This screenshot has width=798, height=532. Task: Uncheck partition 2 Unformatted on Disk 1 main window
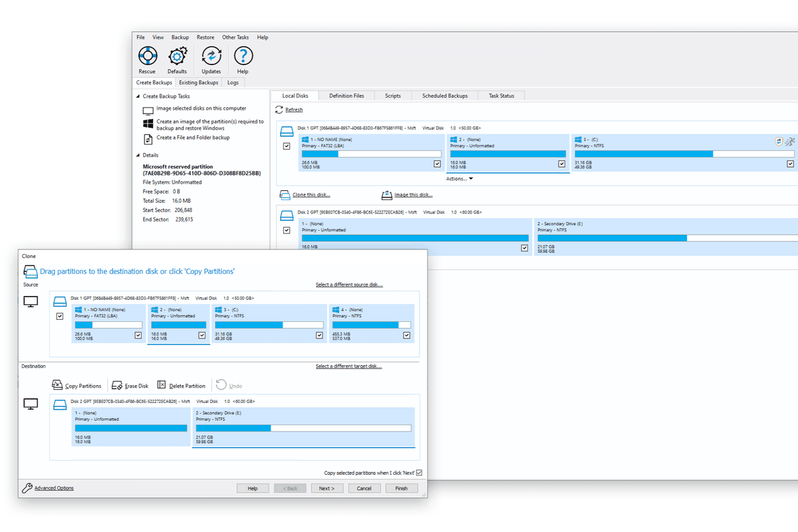point(562,164)
